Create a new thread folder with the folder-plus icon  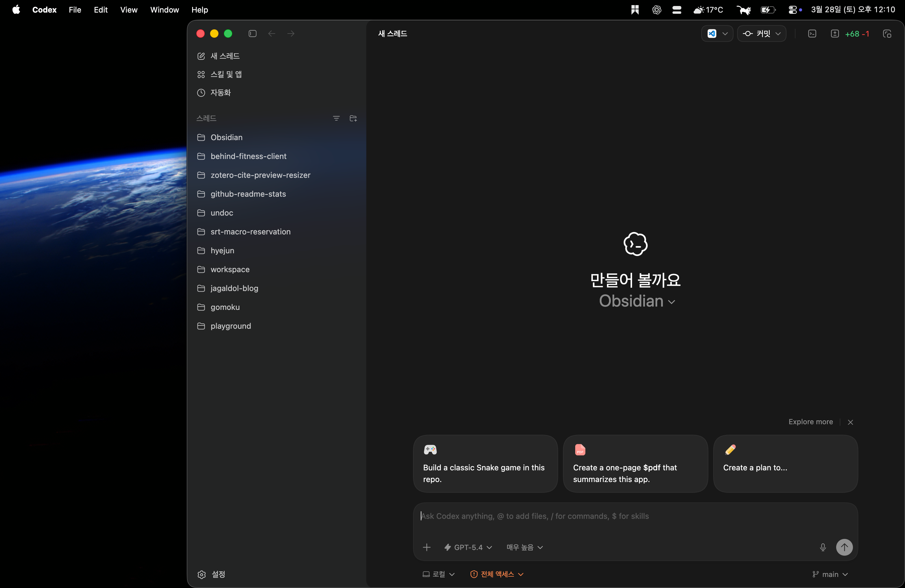point(353,118)
